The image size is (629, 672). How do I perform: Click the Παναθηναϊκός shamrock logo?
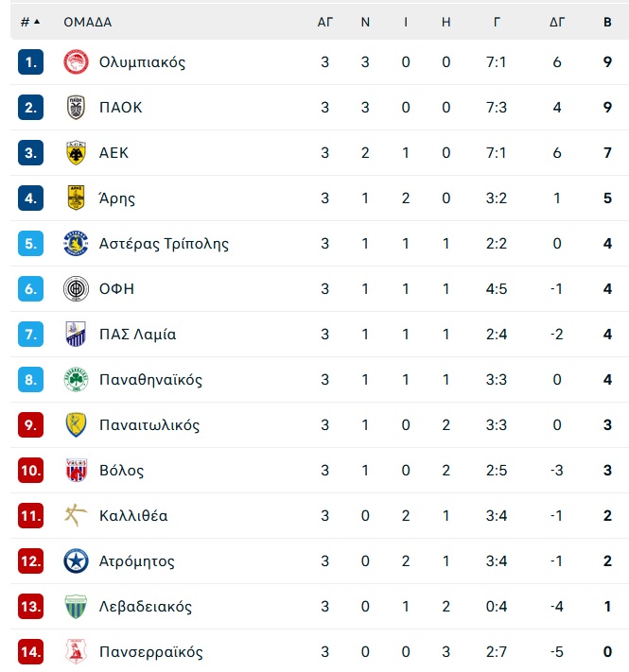(x=76, y=380)
